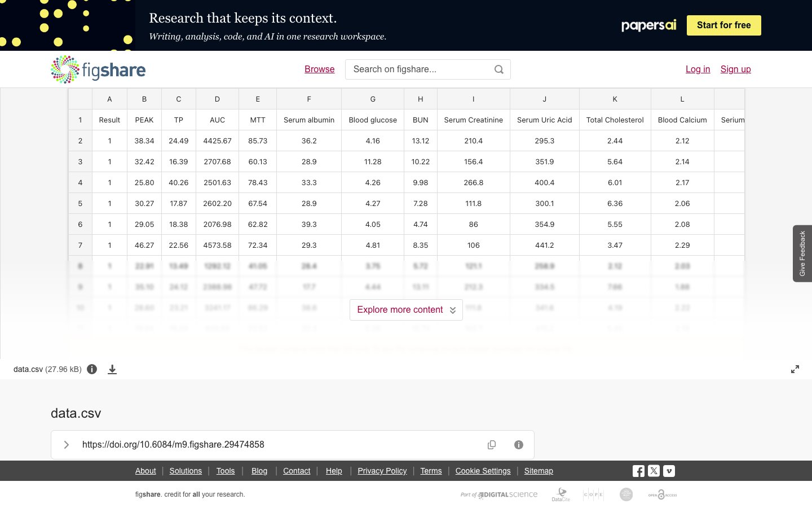Select the Serum Creatinine header cell
The image size is (812, 508).
point(473,120)
